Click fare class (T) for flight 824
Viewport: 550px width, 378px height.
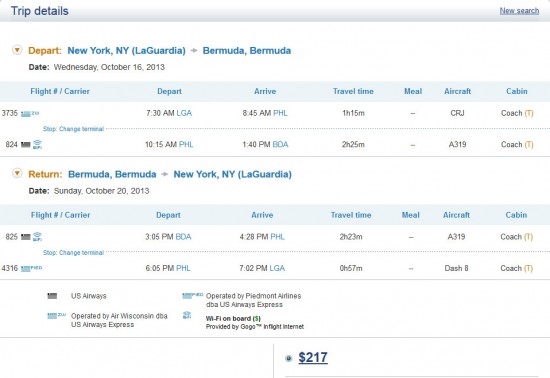[529, 144]
